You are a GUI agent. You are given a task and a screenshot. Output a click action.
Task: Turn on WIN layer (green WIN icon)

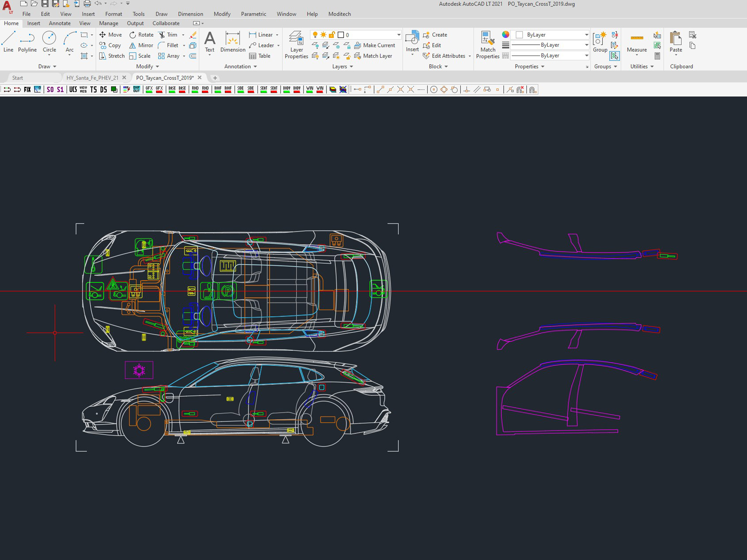click(x=310, y=90)
